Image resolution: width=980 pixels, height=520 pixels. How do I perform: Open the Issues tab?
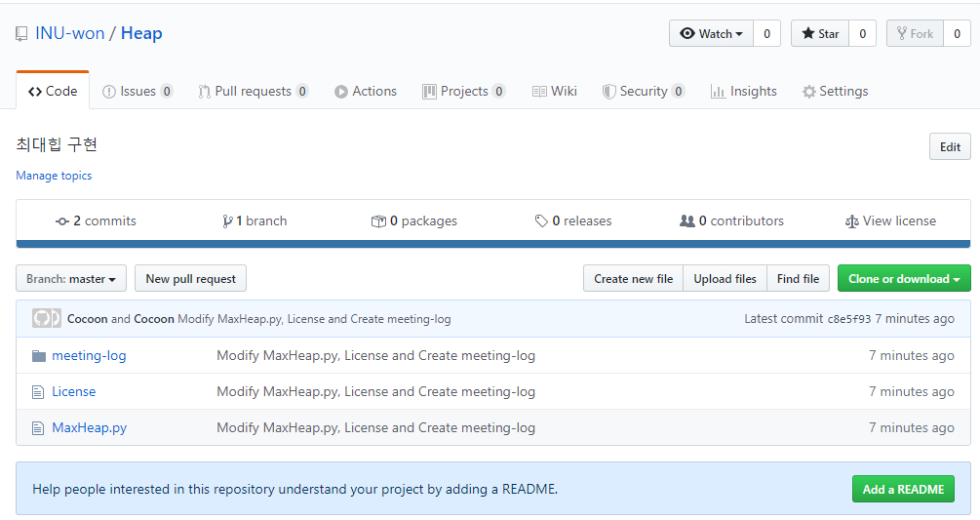click(x=137, y=92)
